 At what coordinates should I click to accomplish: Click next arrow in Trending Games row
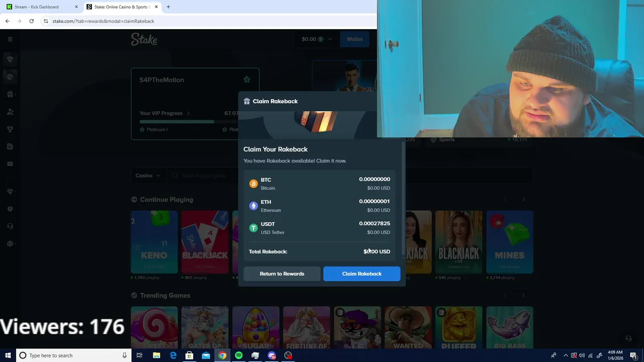coord(523,295)
